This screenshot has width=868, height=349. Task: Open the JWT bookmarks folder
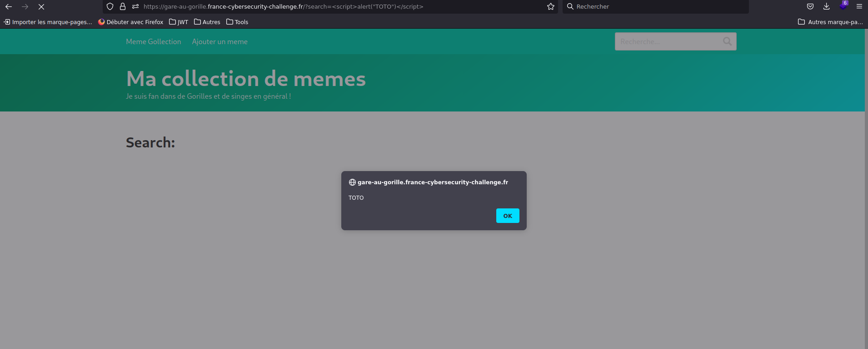(179, 22)
